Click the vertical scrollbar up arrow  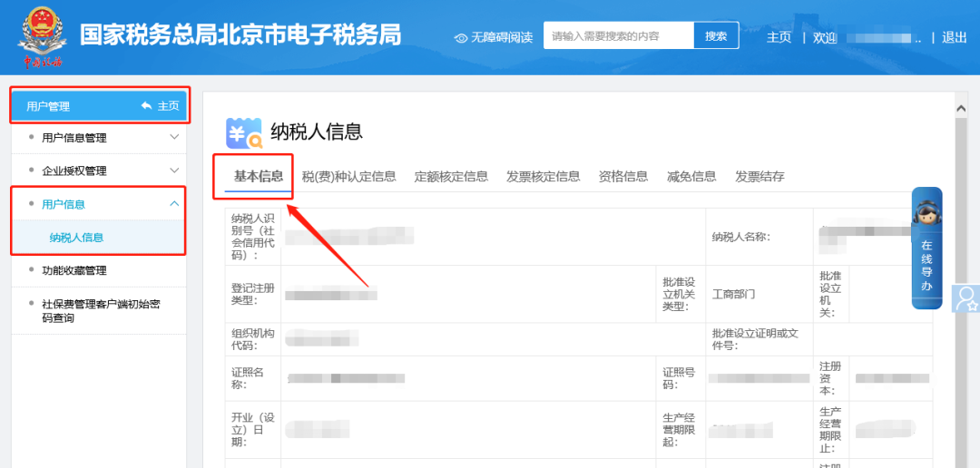point(961,109)
